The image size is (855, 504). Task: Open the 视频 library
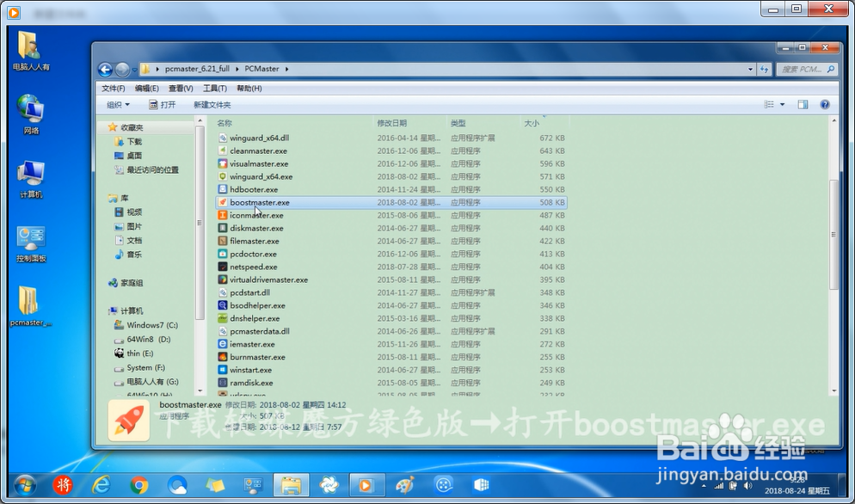click(134, 212)
